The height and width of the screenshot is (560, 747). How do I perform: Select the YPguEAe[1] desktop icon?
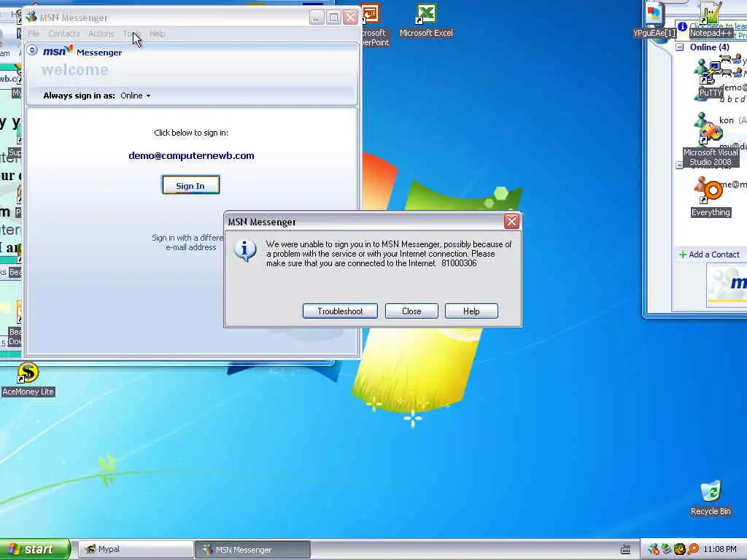point(654,20)
